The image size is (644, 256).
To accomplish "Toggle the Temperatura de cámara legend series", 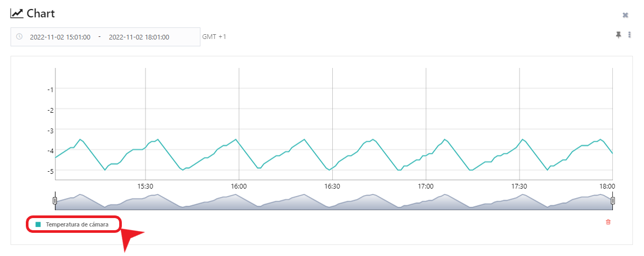I will (x=77, y=224).
